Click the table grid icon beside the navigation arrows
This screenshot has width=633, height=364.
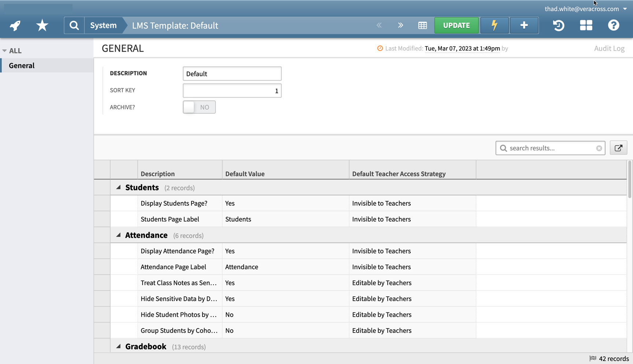422,25
